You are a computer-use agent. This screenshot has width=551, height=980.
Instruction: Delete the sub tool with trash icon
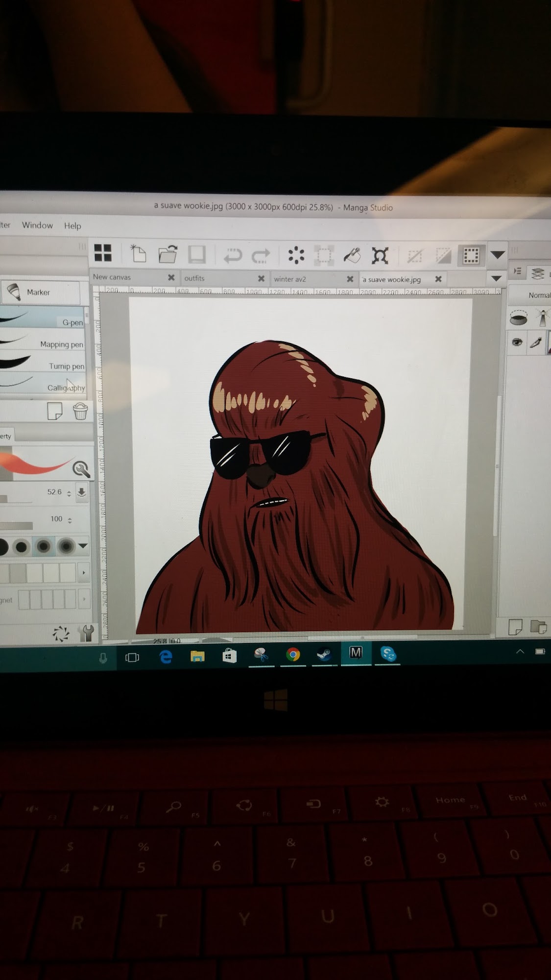click(80, 411)
